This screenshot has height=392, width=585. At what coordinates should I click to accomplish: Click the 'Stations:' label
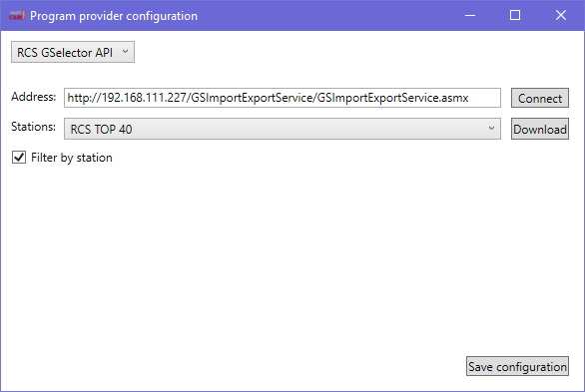tap(33, 127)
